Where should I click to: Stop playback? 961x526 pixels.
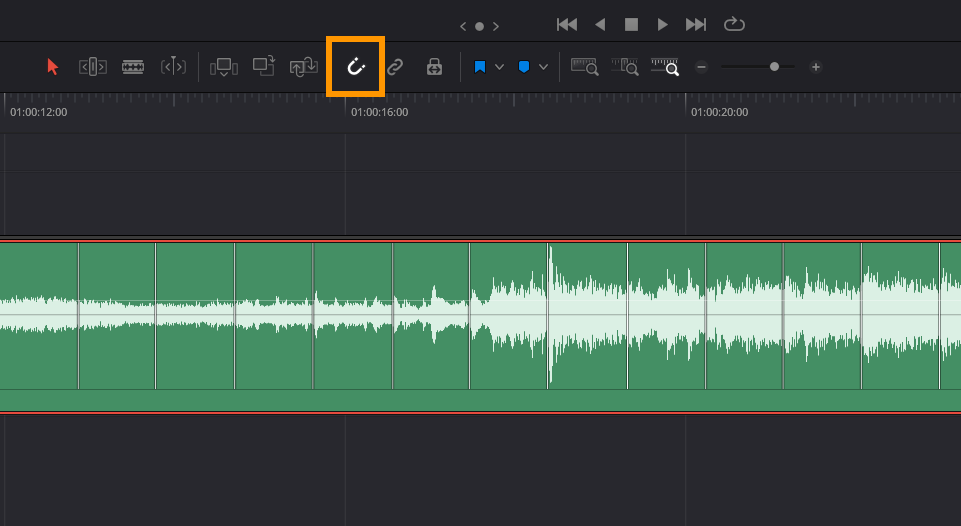pos(631,25)
